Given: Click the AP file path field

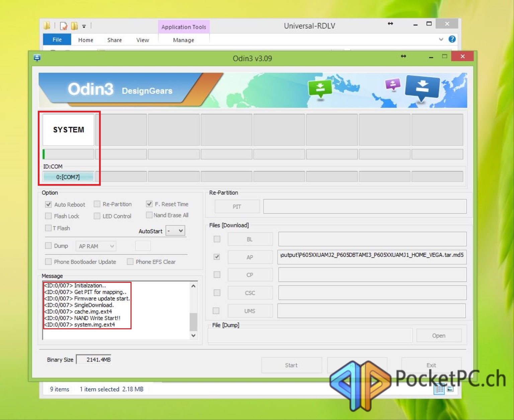Looking at the screenshot, I should point(372,257).
